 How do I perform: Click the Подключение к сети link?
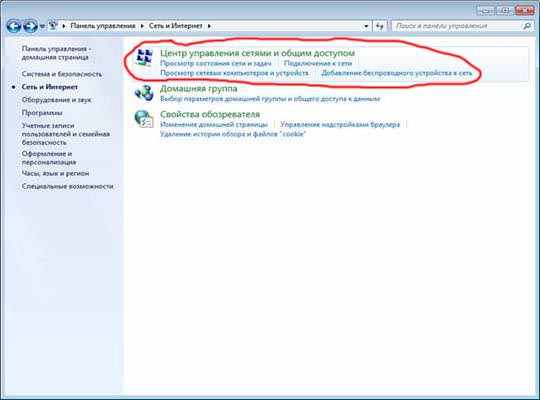coord(318,63)
